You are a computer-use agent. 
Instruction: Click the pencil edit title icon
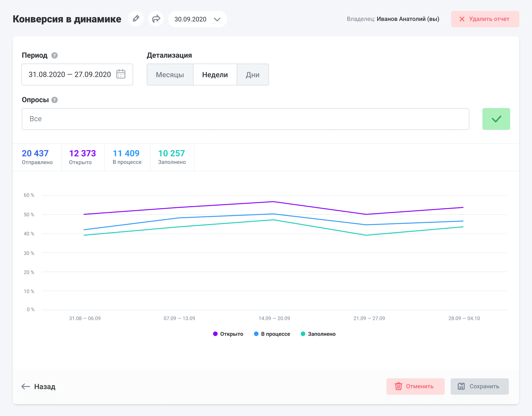pos(136,19)
